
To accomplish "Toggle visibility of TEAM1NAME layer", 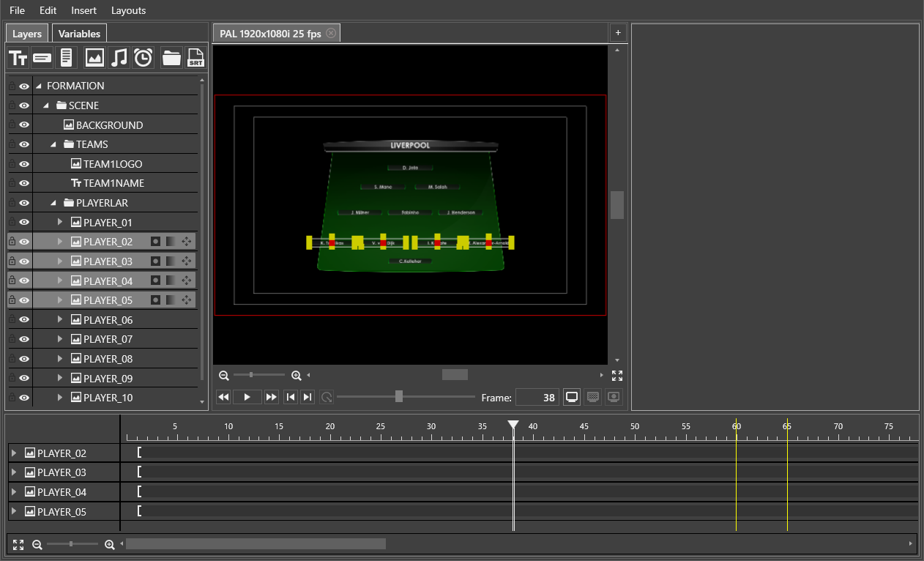I will tap(24, 183).
